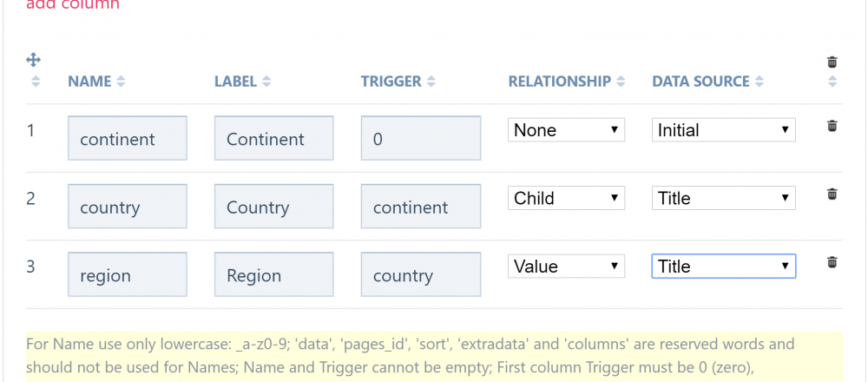Viewport: 868px width, 382px height.
Task: Click the region row's trigger field
Action: click(x=420, y=275)
